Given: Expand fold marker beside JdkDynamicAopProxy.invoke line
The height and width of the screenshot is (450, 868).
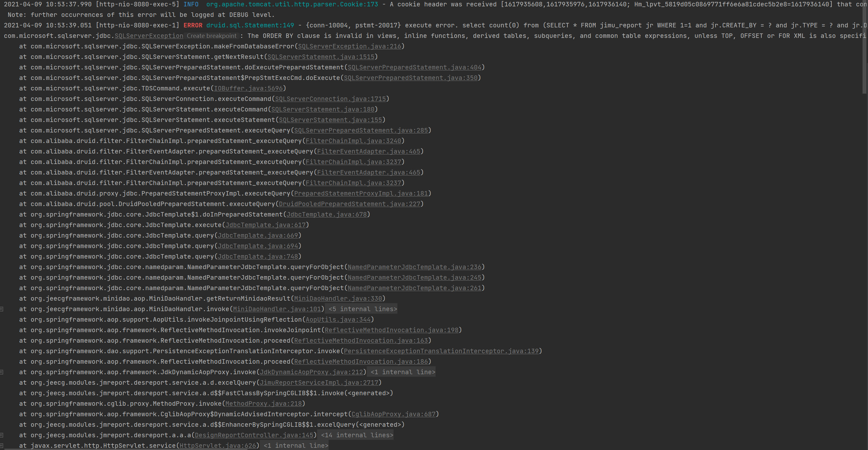Looking at the screenshot, I should click(2, 372).
